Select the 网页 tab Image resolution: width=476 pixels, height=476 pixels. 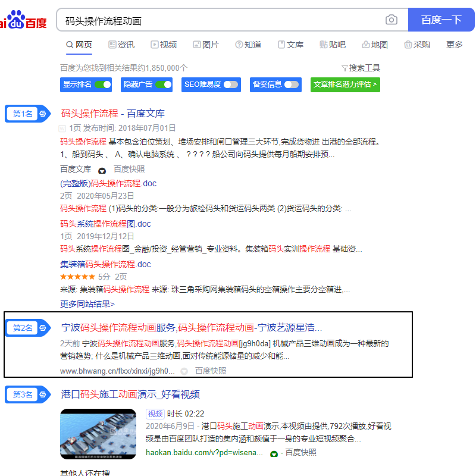(79, 45)
